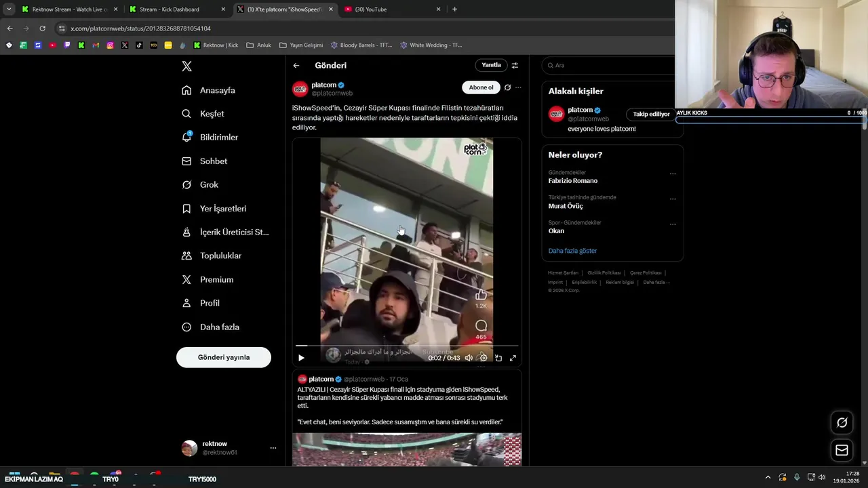This screenshot has height=488, width=868.
Task: Close the X platcorn tab
Action: point(330,9)
